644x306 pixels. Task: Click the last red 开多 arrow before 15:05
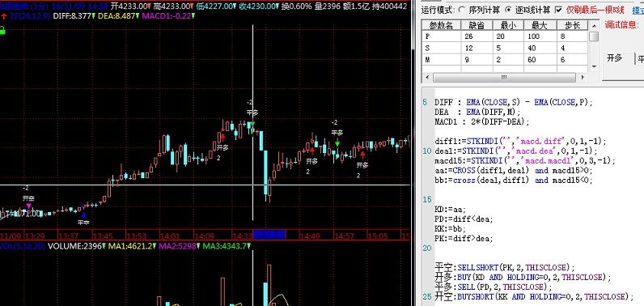pos(362,155)
